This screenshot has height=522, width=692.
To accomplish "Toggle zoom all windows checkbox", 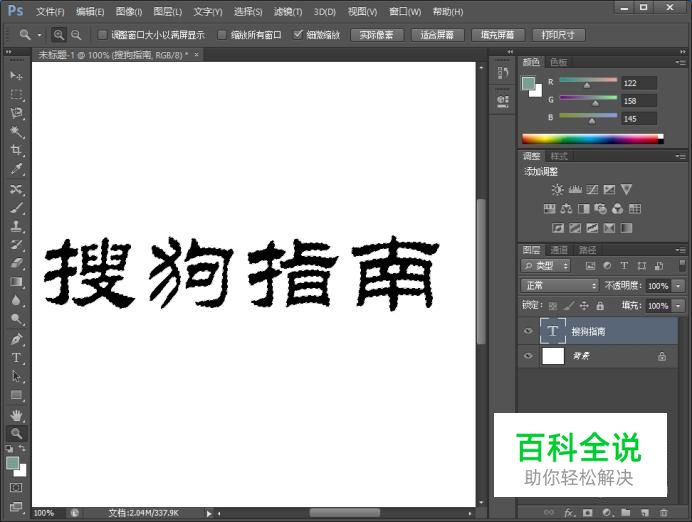I will [222, 35].
